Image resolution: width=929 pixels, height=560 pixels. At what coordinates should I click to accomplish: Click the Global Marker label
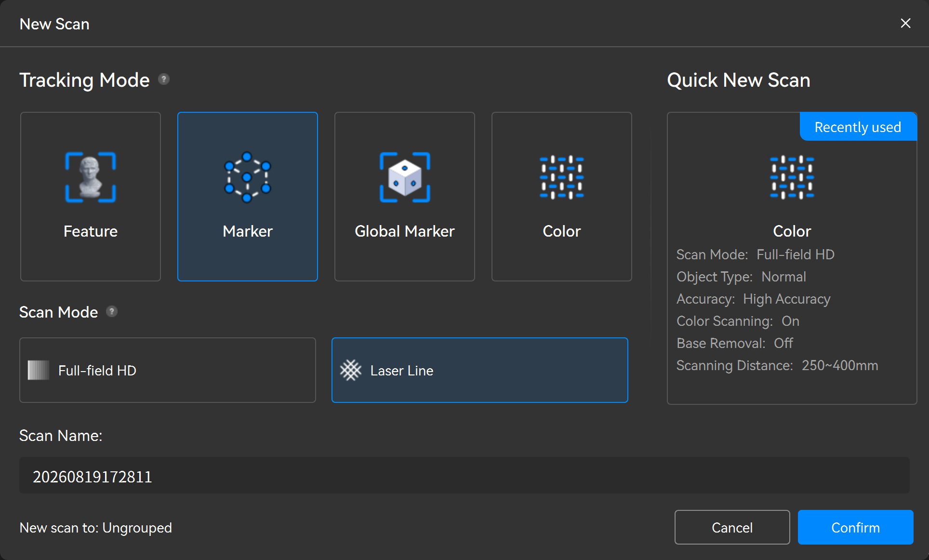tap(405, 231)
